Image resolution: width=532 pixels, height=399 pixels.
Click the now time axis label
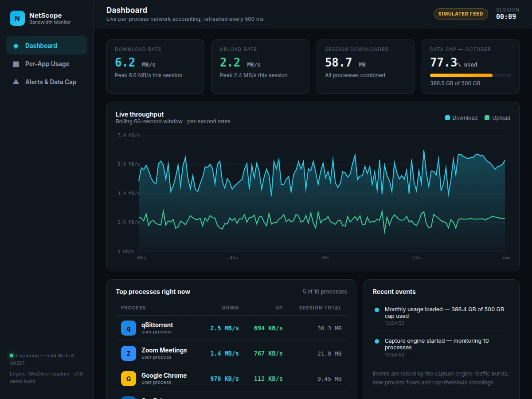pyautogui.click(x=505, y=258)
